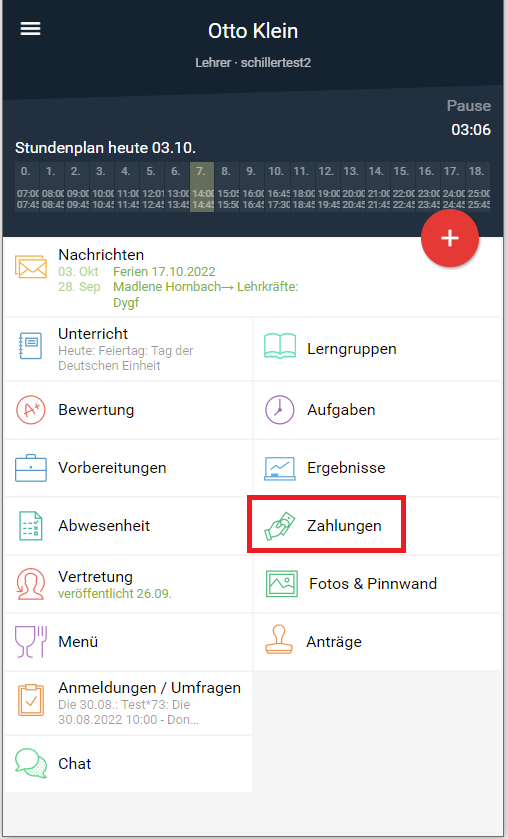
Task: Open the Menü glass and fork icon
Action: point(31,642)
